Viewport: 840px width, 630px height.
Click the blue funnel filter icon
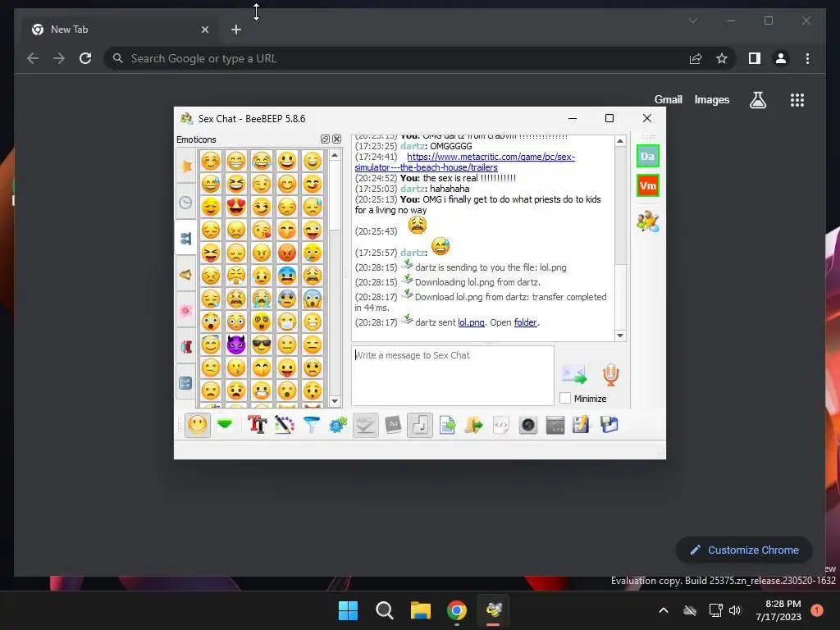(x=311, y=426)
